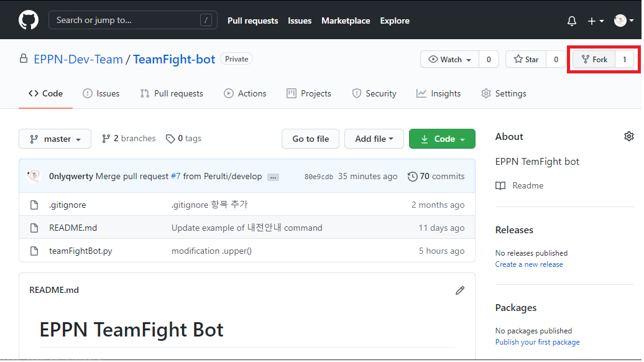Select the Code tab
This screenshot has width=644, height=362.
[x=45, y=94]
